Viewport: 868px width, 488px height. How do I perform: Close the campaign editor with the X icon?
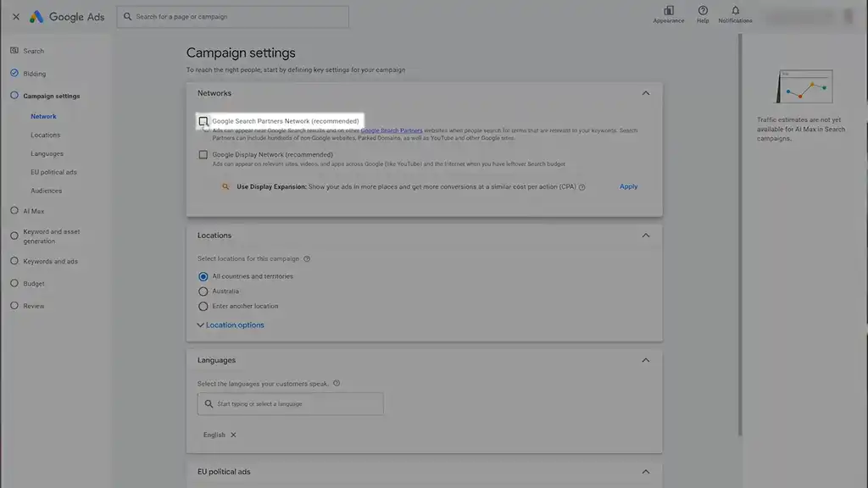(16, 17)
